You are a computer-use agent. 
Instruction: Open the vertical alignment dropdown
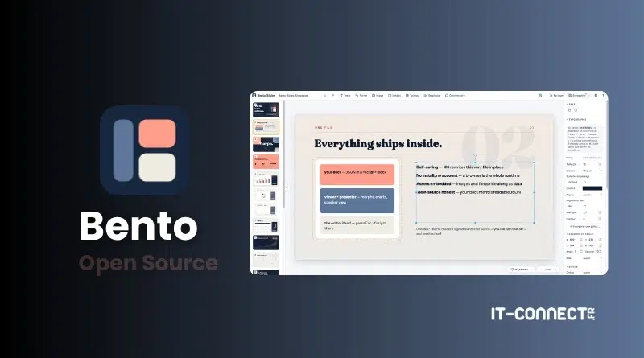pyautogui.click(x=576, y=206)
